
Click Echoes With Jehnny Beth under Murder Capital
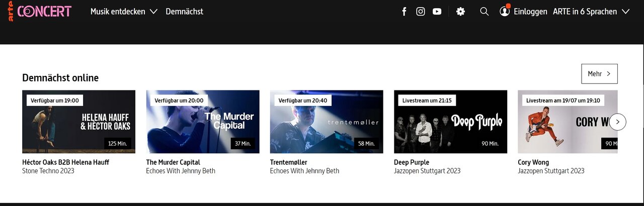[181, 171]
